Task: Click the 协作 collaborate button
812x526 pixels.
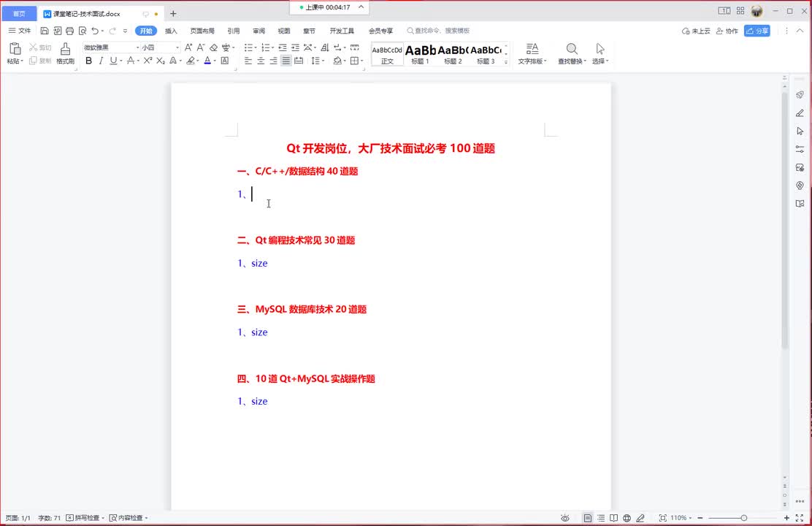Action: click(x=727, y=31)
